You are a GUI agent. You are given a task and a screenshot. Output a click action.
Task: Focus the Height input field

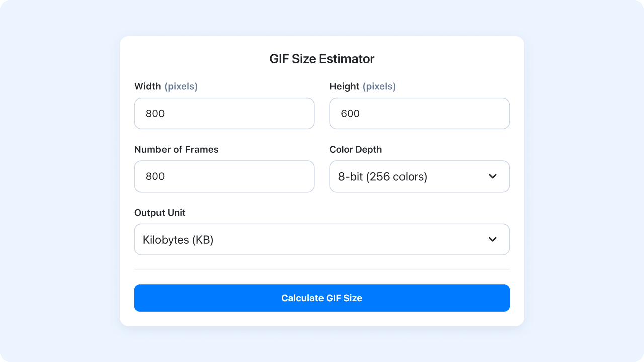(x=419, y=114)
